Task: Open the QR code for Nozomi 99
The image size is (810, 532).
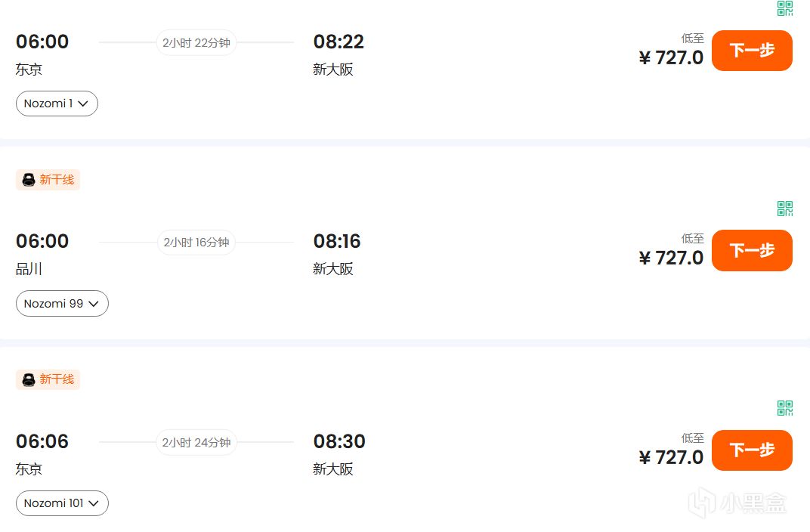Action: pyautogui.click(x=785, y=209)
